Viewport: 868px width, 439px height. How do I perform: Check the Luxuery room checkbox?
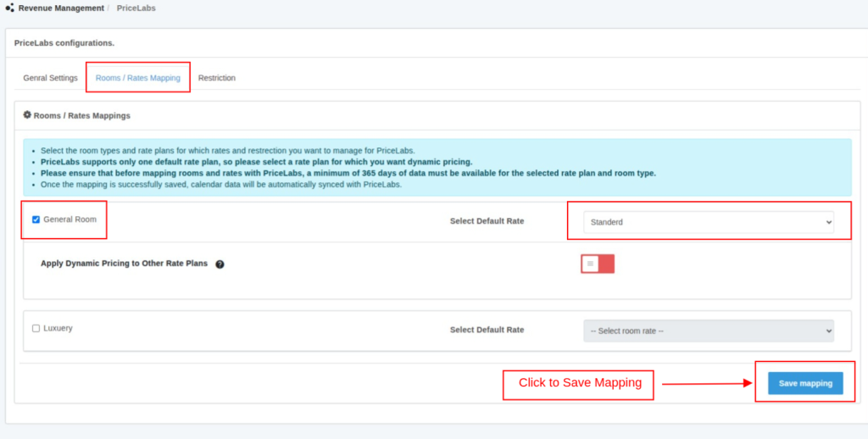36,328
